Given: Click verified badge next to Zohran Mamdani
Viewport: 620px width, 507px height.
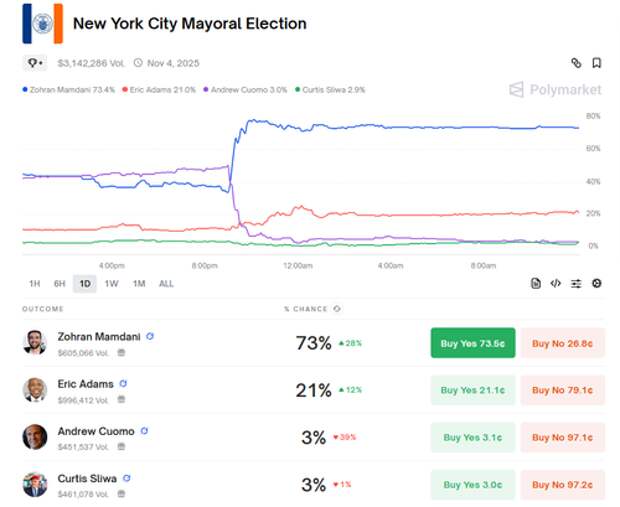Looking at the screenshot, I should [150, 337].
